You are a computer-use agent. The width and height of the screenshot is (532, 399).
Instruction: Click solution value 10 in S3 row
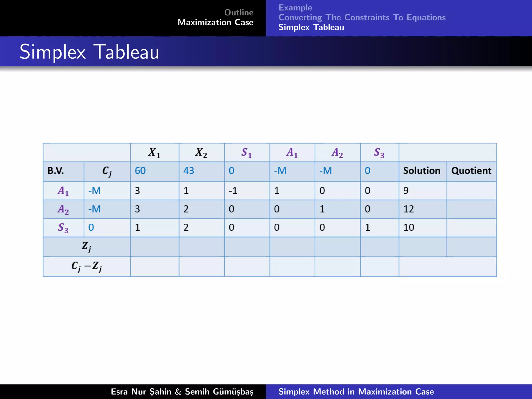pos(408,228)
